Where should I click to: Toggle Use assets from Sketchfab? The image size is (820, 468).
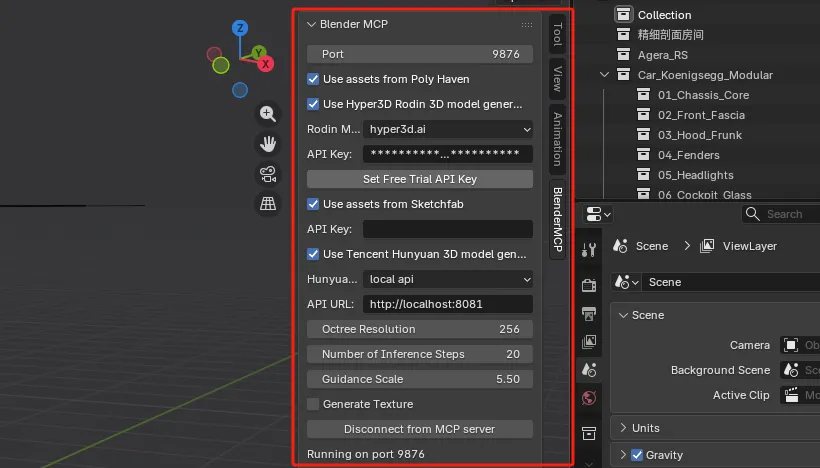pos(313,204)
